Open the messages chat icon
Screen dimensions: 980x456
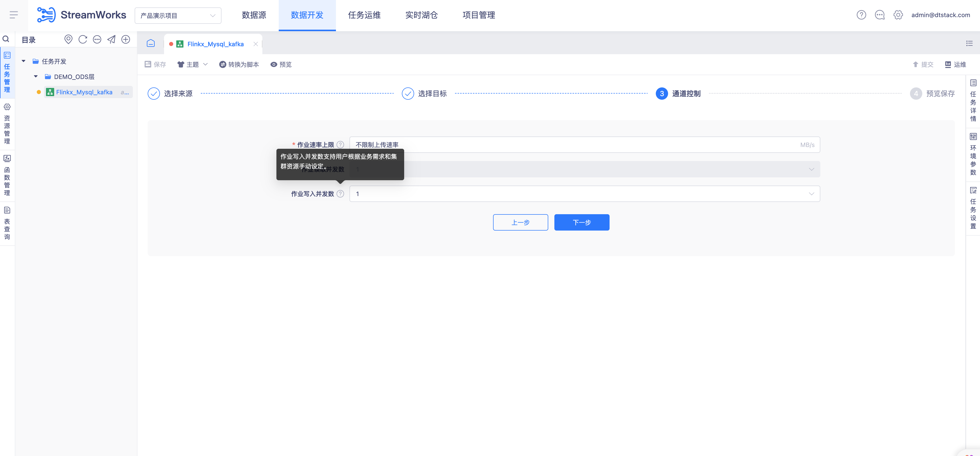[880, 15]
